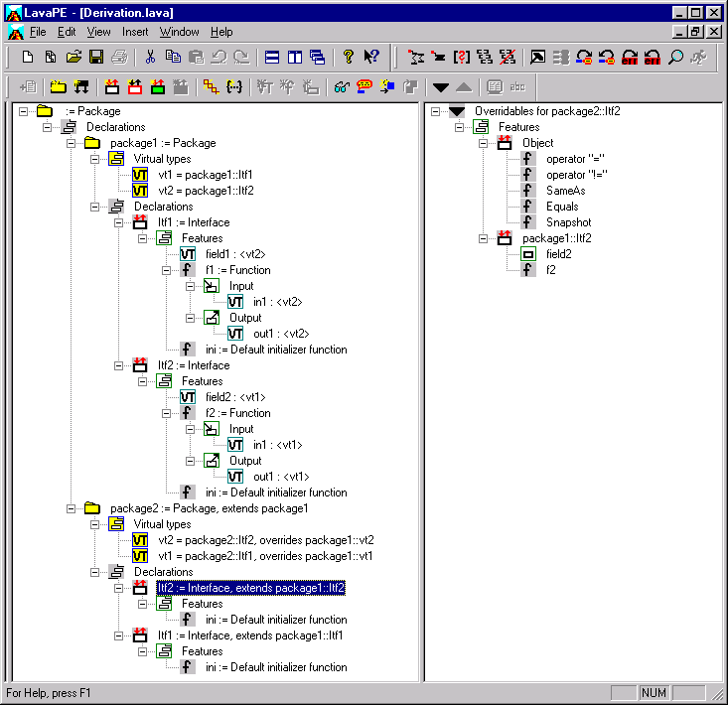The image size is (728, 705).
Task: Click the running man Run icon
Action: [x=699, y=58]
